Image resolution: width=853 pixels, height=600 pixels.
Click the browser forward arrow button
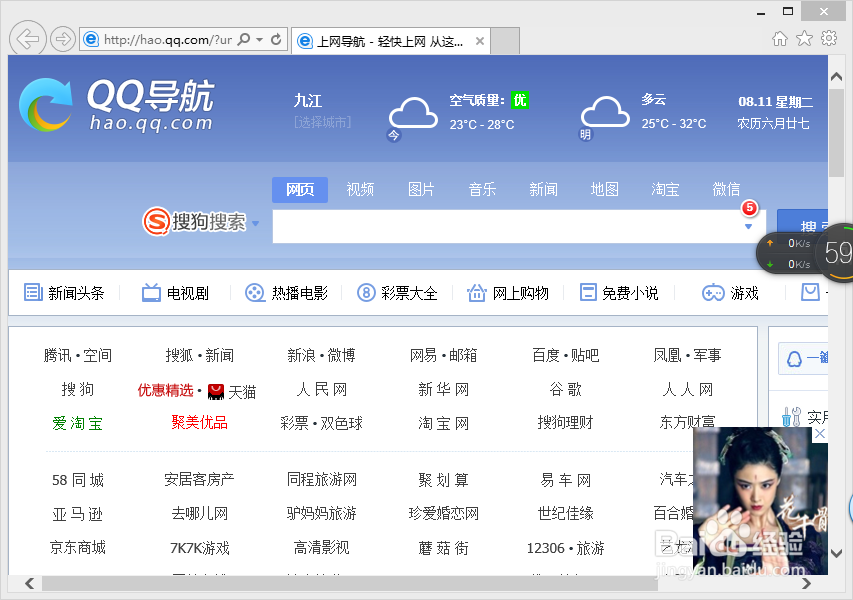pyautogui.click(x=63, y=39)
